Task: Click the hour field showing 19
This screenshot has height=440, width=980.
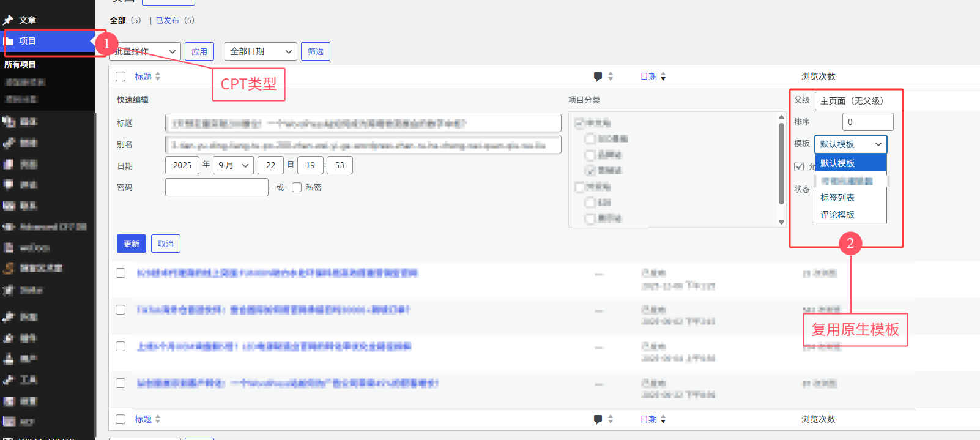Action: pos(310,165)
